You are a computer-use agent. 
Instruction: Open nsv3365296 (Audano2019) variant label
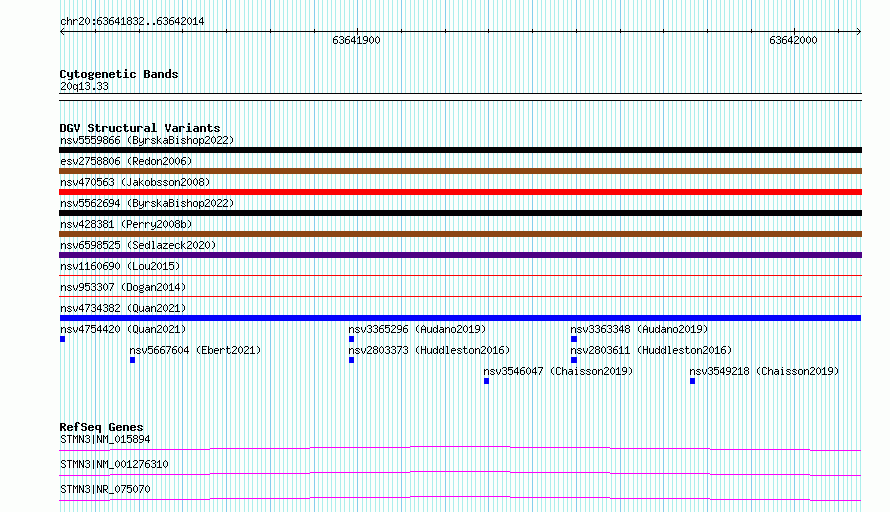tap(417, 329)
